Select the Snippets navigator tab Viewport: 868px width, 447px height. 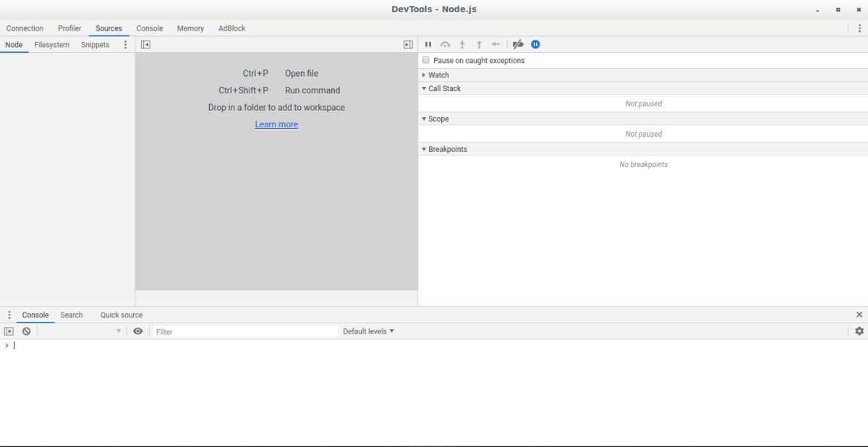tap(95, 44)
